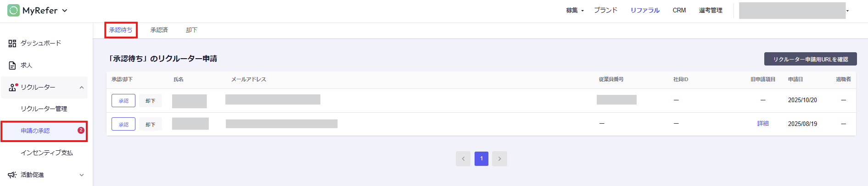Click the 求人 document icon

[12, 66]
